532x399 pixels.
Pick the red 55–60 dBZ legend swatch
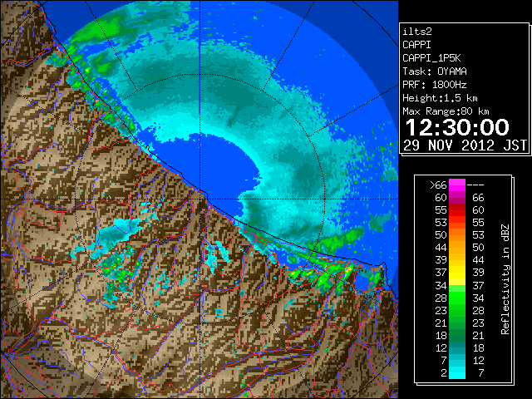click(x=457, y=210)
